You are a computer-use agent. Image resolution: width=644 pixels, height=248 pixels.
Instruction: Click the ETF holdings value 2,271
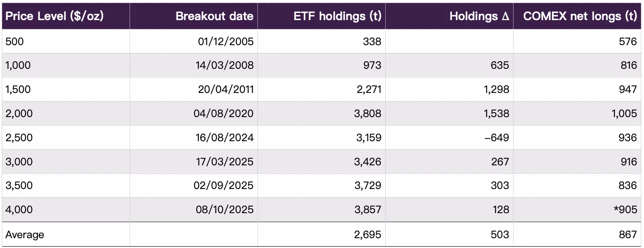tap(368, 89)
